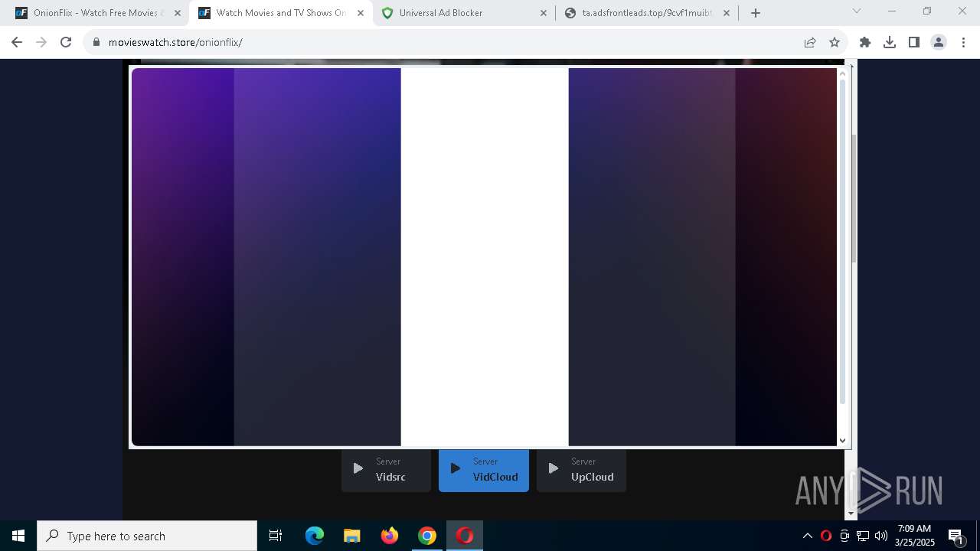
Task: View site information via the lock icon
Action: click(96, 42)
